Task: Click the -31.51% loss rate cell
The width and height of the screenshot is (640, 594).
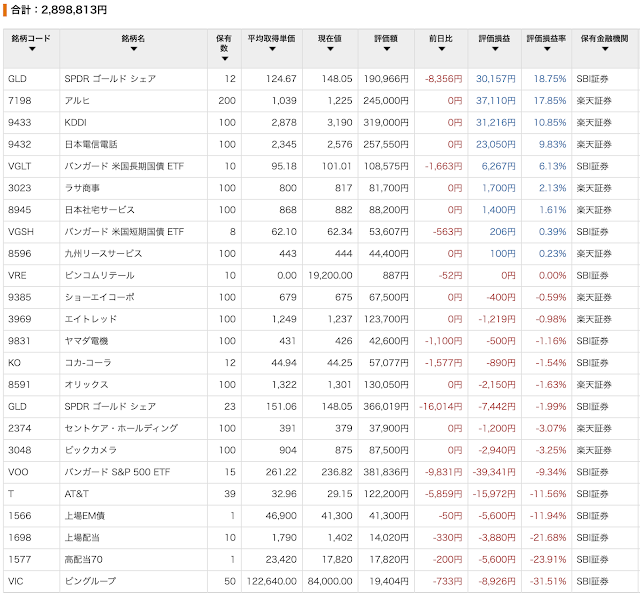Action: [548, 581]
